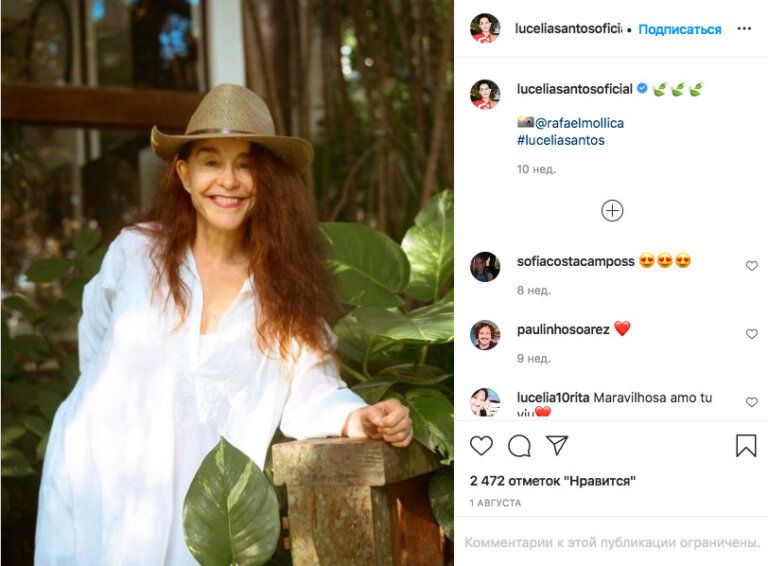Like sofiacostacamposs comment heart
Image resolution: width=768 pixels, height=566 pixels.
point(752,266)
